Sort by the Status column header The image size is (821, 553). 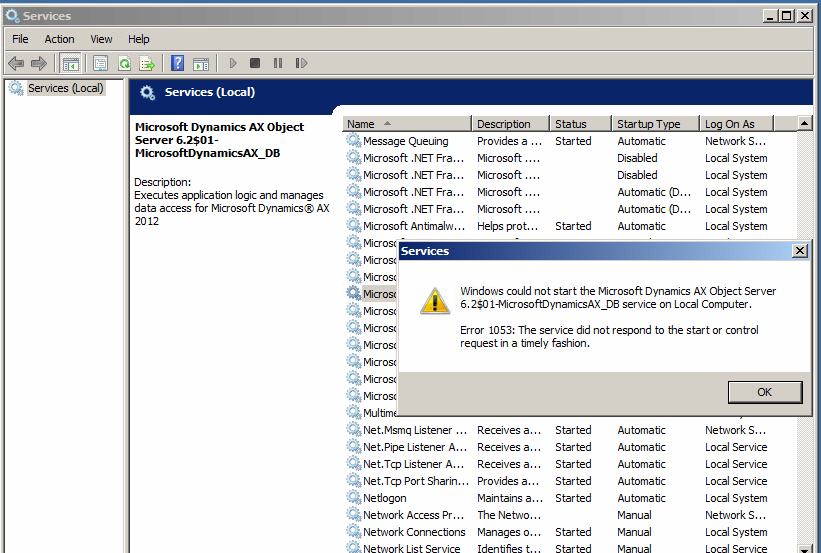[580, 124]
